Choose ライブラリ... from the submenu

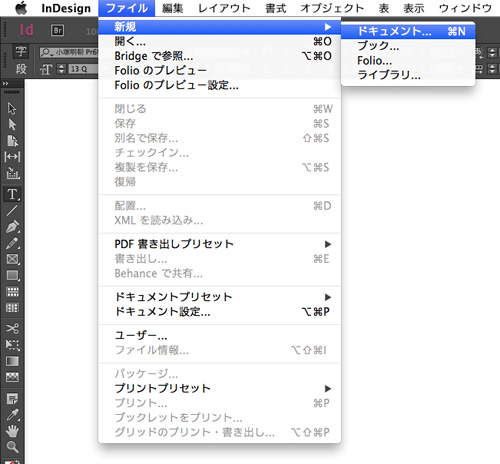click(x=408, y=75)
